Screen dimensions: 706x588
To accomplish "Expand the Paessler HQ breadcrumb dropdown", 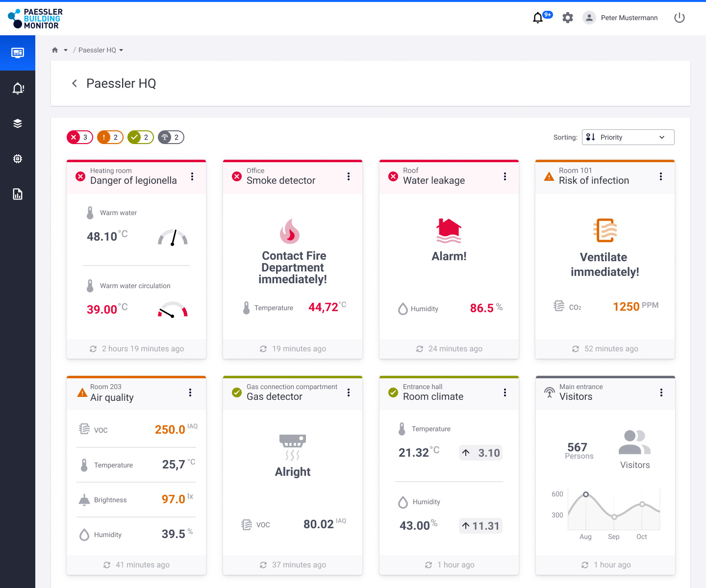I will (121, 50).
